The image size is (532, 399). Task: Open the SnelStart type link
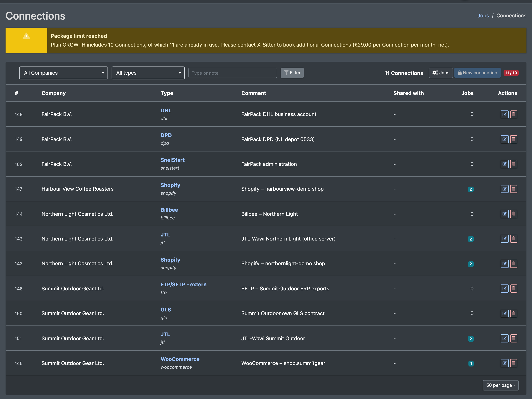173,160
